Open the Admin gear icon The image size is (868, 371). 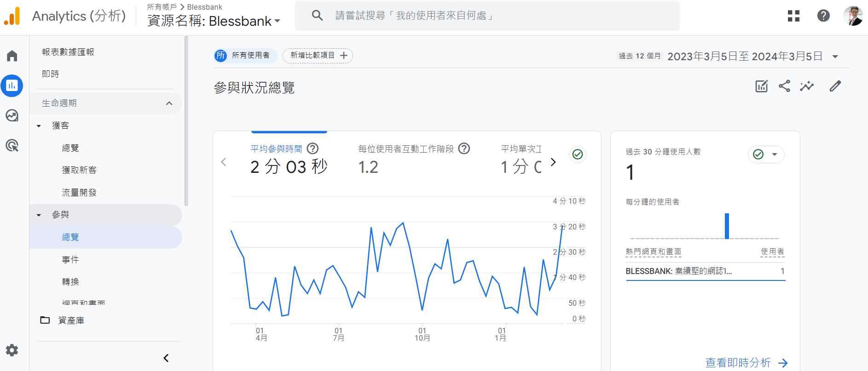(12, 350)
